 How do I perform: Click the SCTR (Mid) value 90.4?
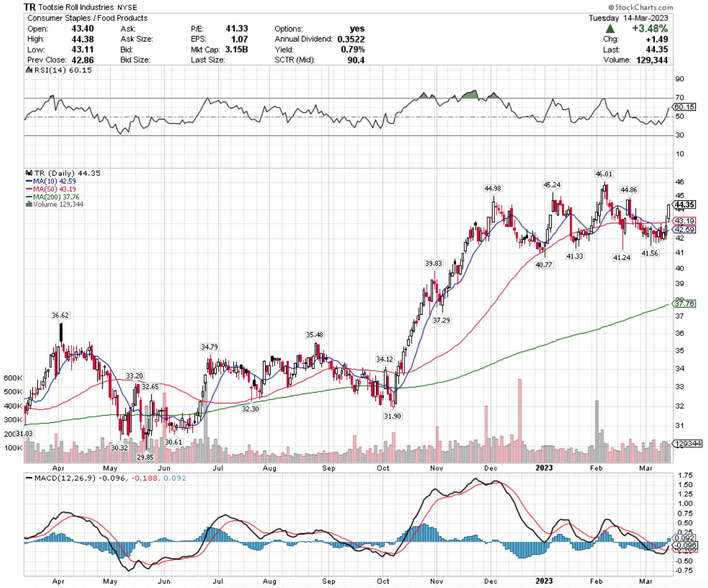[x=356, y=60]
